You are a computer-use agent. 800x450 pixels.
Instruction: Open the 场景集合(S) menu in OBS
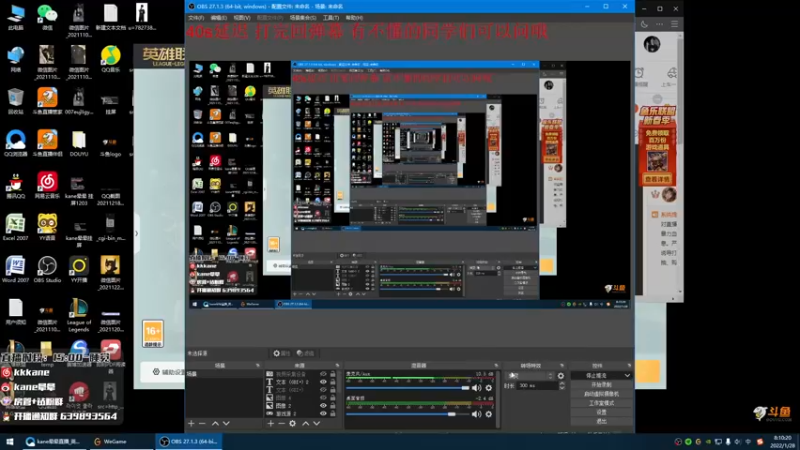[x=303, y=18]
